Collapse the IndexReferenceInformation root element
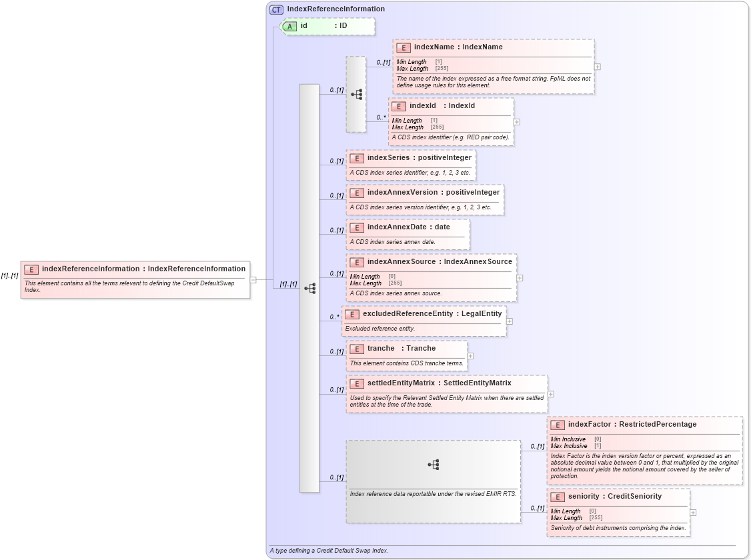Image resolution: width=751 pixels, height=560 pixels. pyautogui.click(x=253, y=281)
